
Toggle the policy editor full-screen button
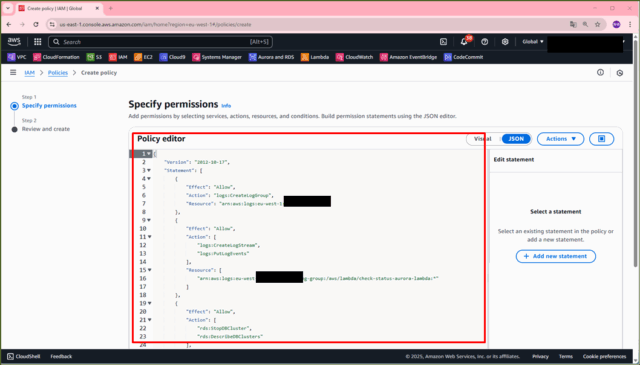point(602,139)
